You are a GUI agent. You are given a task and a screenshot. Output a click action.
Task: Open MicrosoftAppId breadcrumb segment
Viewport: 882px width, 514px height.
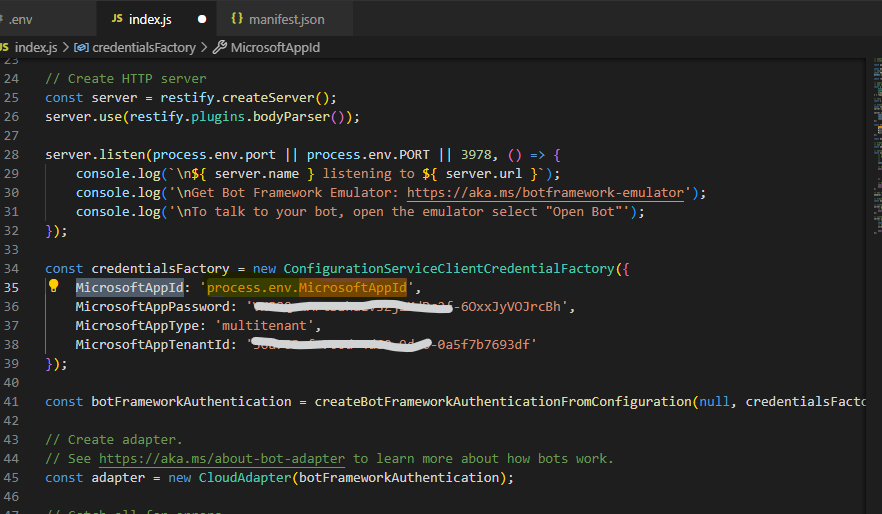(x=275, y=48)
